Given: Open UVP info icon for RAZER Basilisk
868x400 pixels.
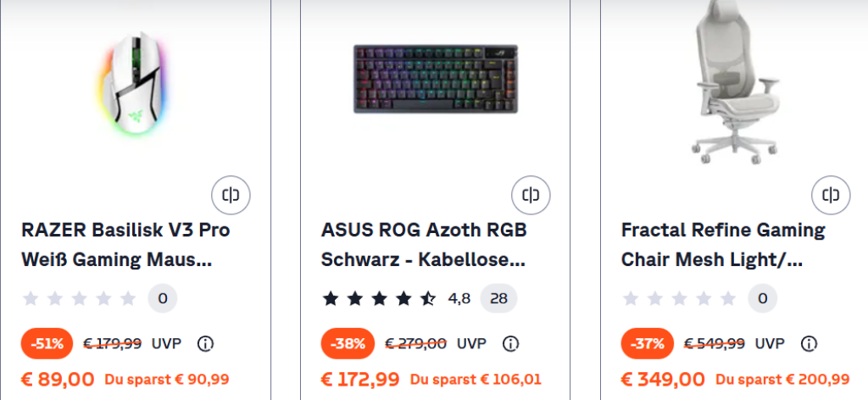Looking at the screenshot, I should click(204, 343).
